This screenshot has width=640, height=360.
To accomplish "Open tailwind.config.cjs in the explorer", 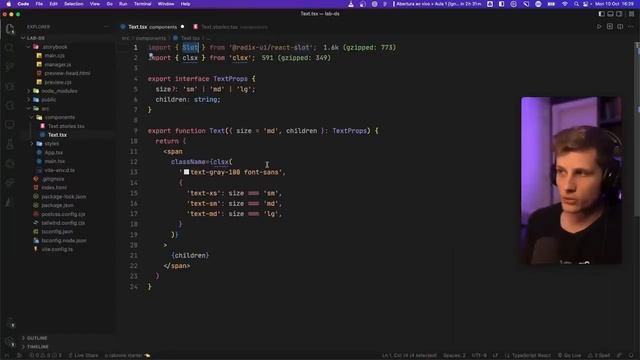I will click(63, 223).
